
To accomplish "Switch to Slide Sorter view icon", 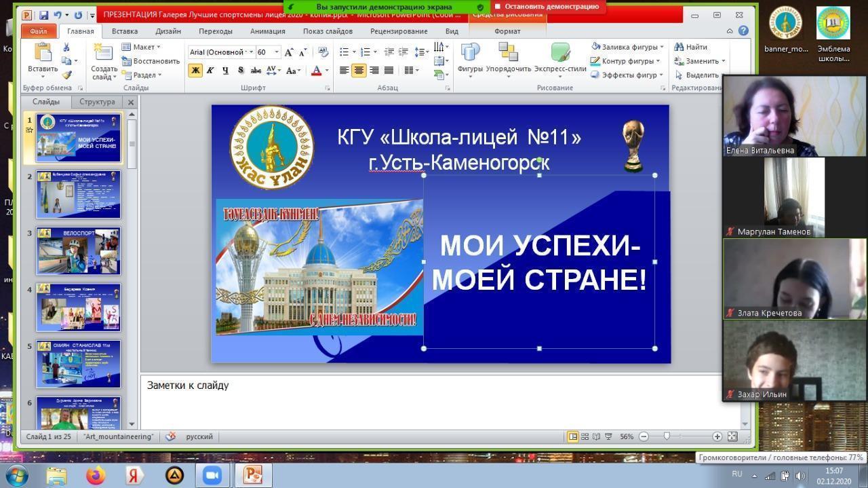I will (585, 436).
